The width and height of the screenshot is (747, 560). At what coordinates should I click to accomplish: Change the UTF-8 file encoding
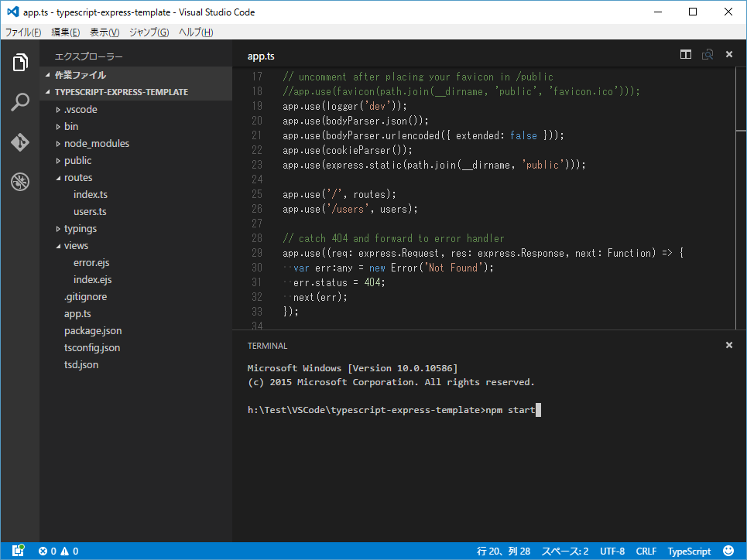pyautogui.click(x=612, y=551)
